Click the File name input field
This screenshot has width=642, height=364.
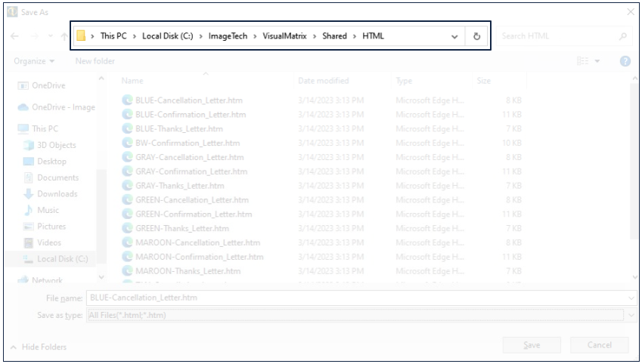pos(355,298)
